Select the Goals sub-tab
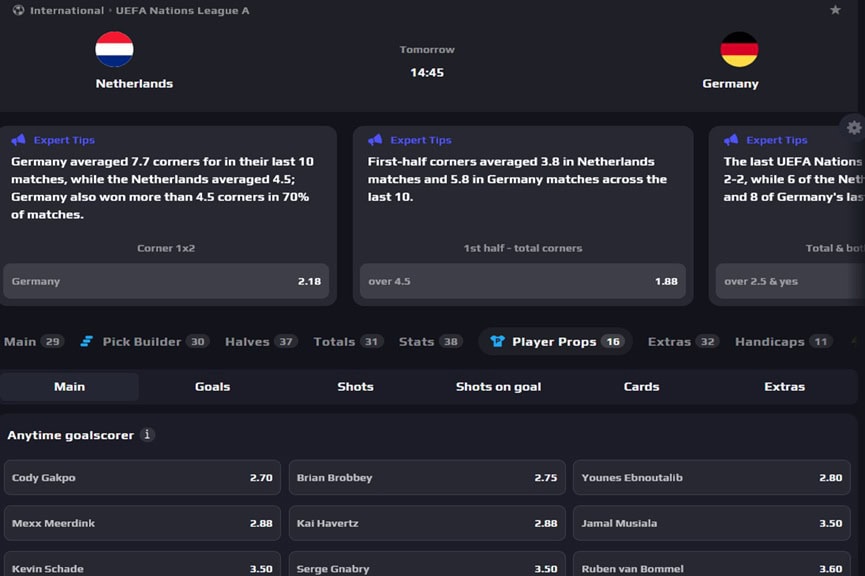Viewport: 865px width, 576px height. pyautogui.click(x=212, y=386)
